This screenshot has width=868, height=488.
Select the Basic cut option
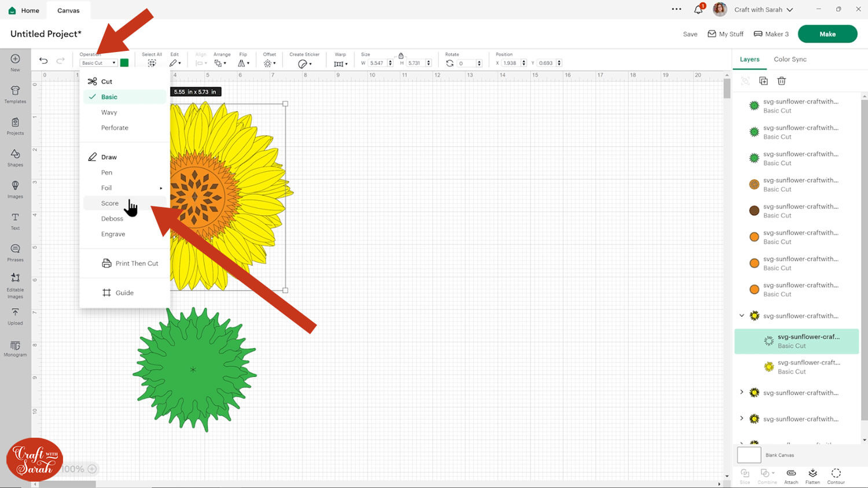(x=109, y=97)
